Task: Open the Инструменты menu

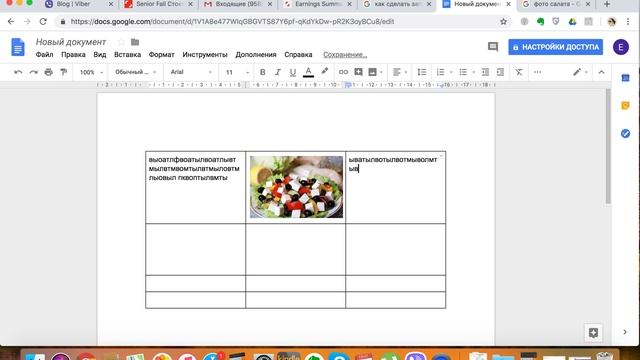Action: pyautogui.click(x=205, y=55)
